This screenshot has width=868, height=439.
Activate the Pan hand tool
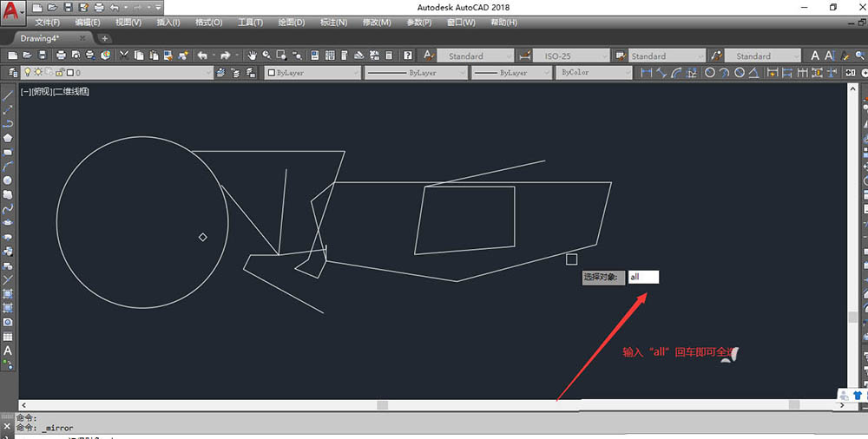coord(252,56)
